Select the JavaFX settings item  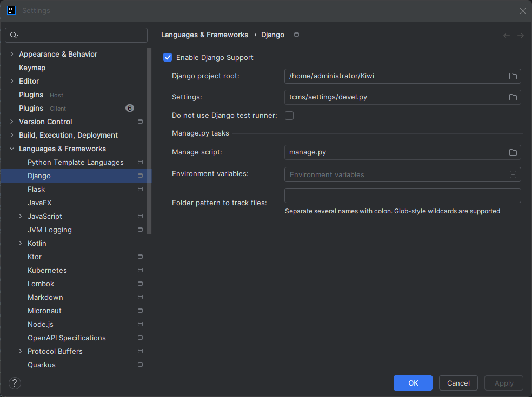pyautogui.click(x=39, y=203)
